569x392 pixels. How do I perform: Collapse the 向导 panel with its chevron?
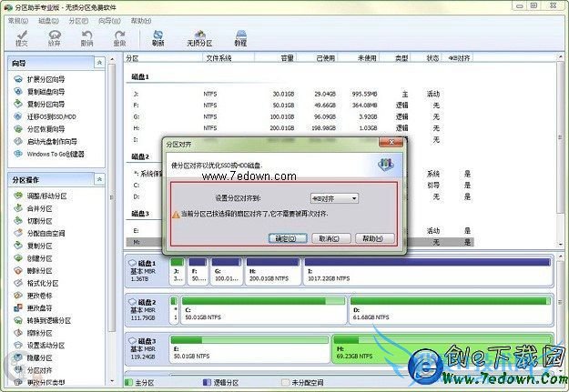click(x=99, y=64)
